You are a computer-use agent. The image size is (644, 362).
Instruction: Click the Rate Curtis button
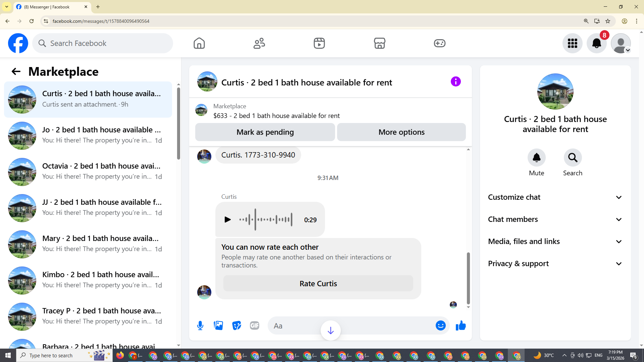318,284
